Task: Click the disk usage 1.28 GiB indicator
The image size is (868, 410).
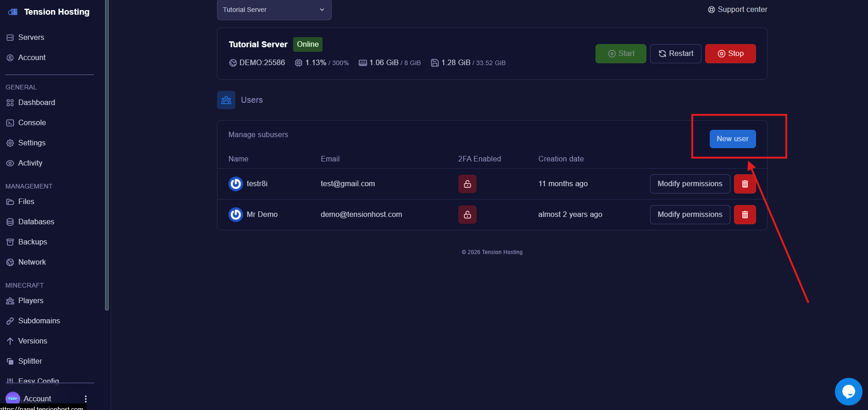Action: point(468,63)
